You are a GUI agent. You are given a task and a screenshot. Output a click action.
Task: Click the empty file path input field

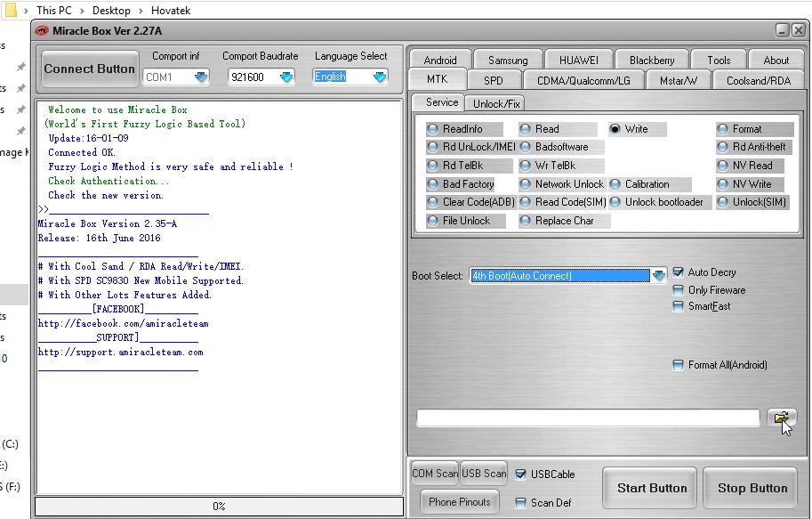point(588,418)
